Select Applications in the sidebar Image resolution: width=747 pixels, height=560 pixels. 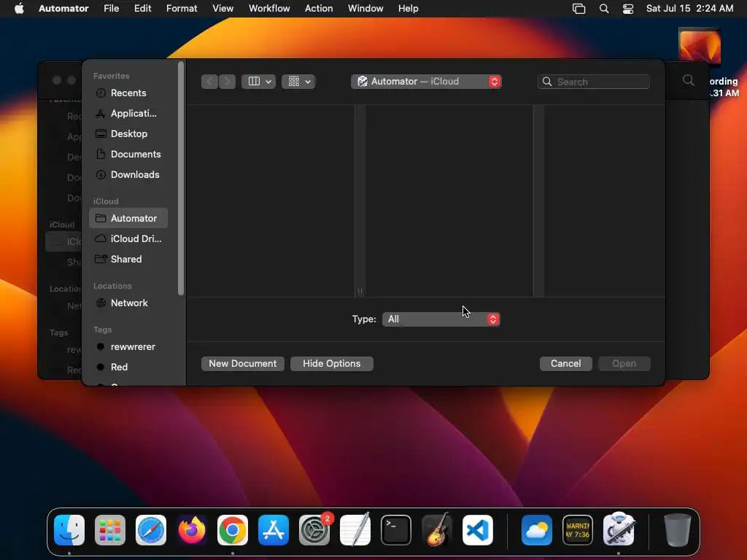128,113
